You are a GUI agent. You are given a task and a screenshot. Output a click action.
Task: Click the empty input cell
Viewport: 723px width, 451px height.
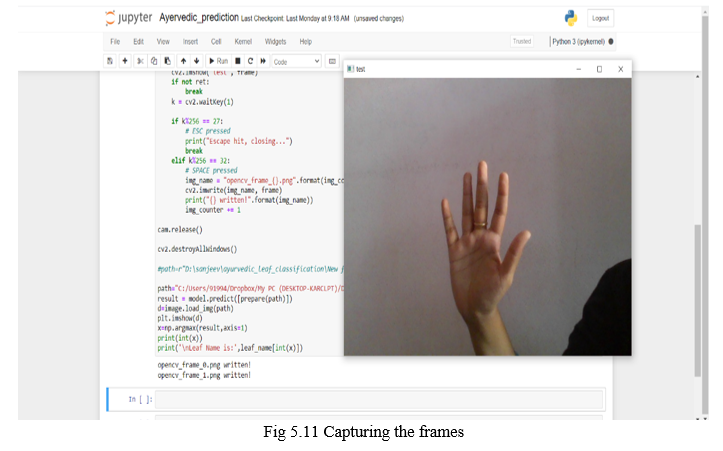pos(380,400)
